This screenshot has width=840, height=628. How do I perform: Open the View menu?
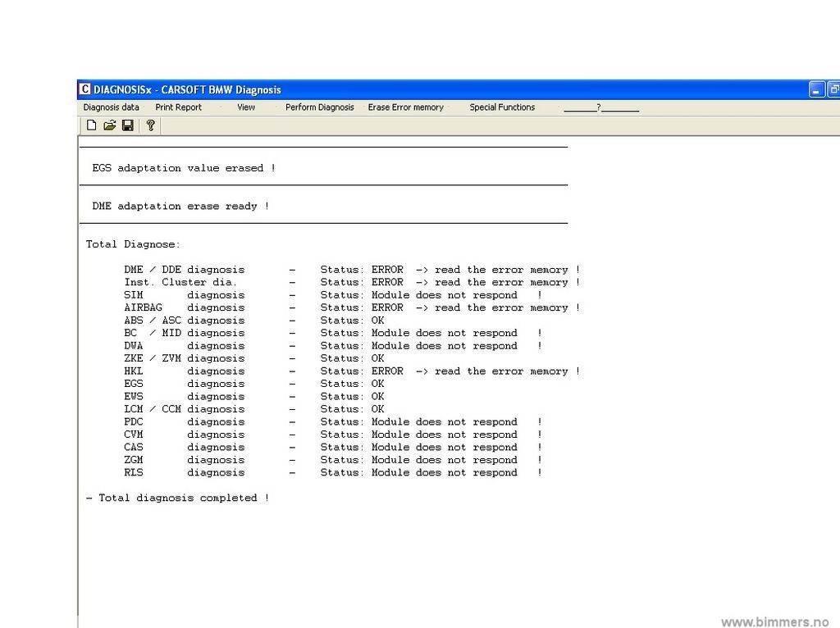(x=246, y=107)
